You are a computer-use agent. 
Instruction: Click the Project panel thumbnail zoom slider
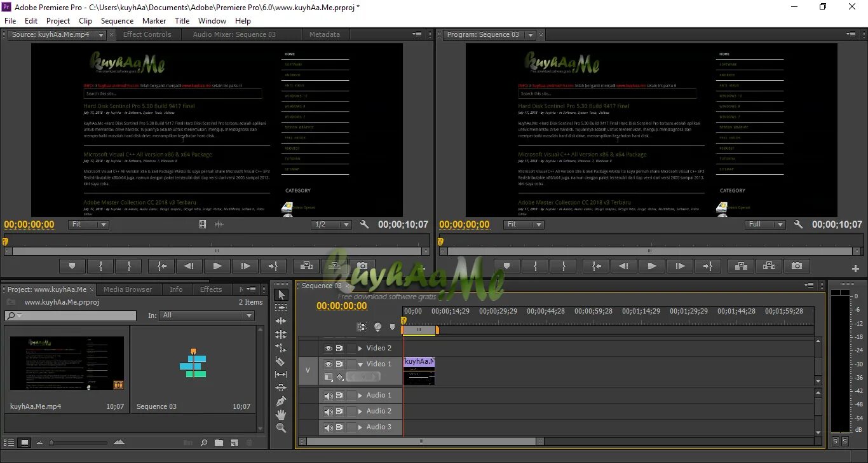click(78, 443)
